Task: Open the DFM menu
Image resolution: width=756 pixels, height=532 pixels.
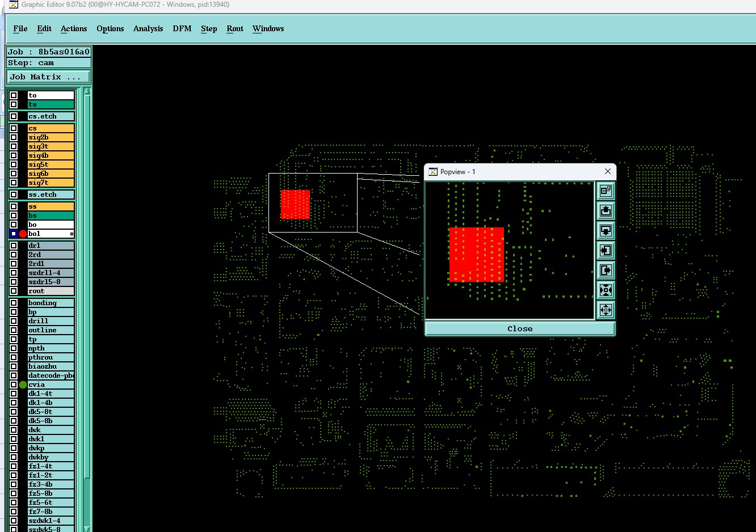Action: pyautogui.click(x=182, y=28)
